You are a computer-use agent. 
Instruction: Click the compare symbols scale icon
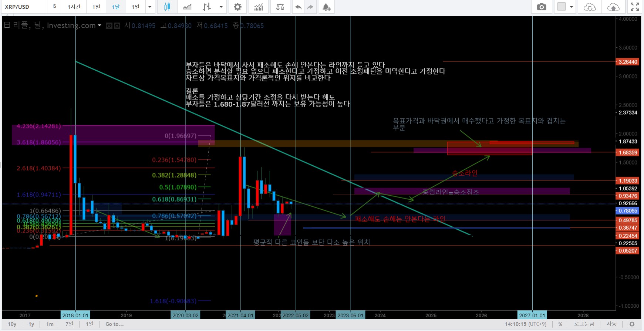tap(280, 7)
